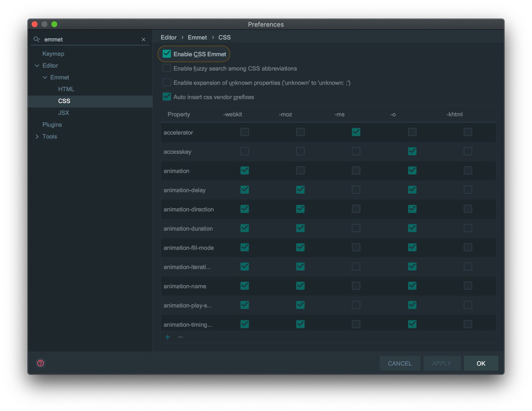Screen dimensions: 532x411
Task: Check -khtml for accelerator row
Action: [x=468, y=132]
